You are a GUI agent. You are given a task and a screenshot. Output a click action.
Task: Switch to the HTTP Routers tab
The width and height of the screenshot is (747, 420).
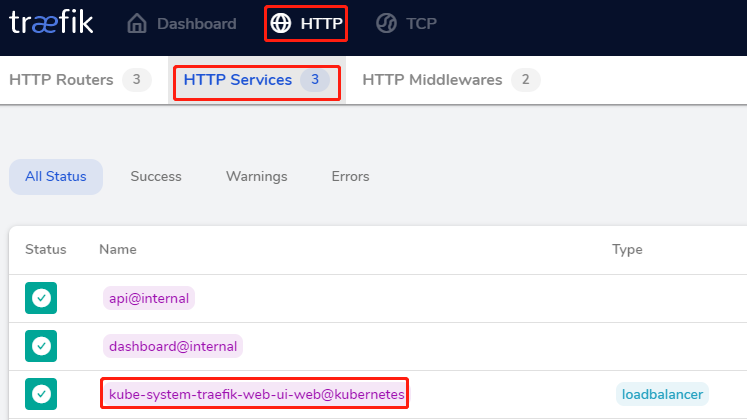tap(80, 80)
